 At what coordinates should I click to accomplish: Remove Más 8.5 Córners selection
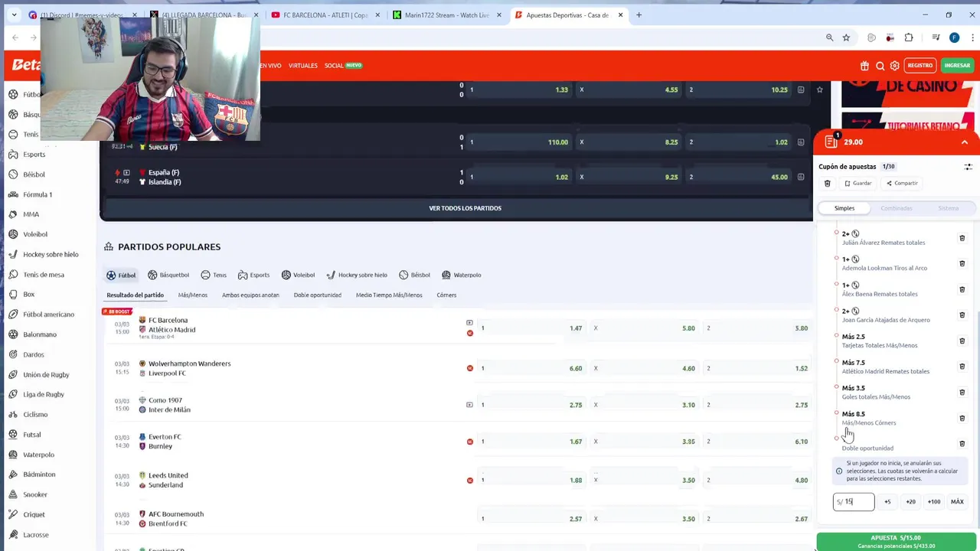962,418
